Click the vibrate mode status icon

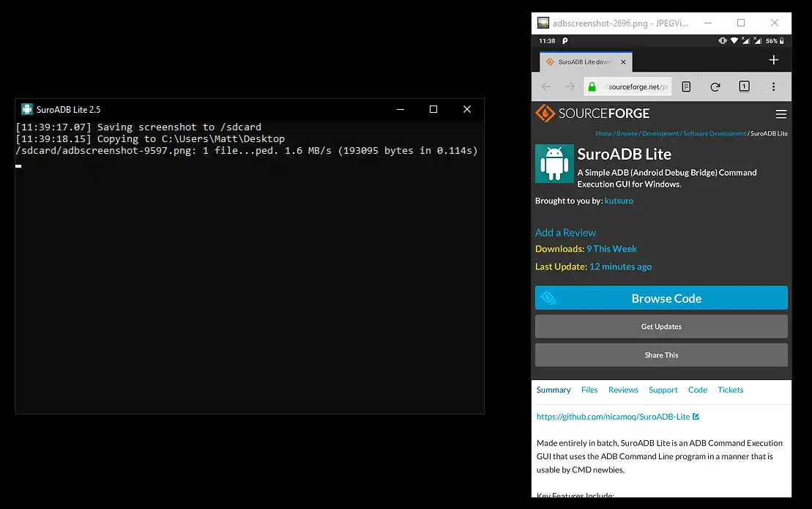[723, 41]
